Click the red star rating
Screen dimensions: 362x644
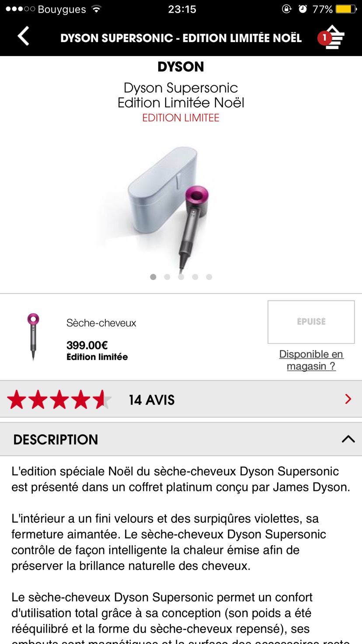pos(59,399)
